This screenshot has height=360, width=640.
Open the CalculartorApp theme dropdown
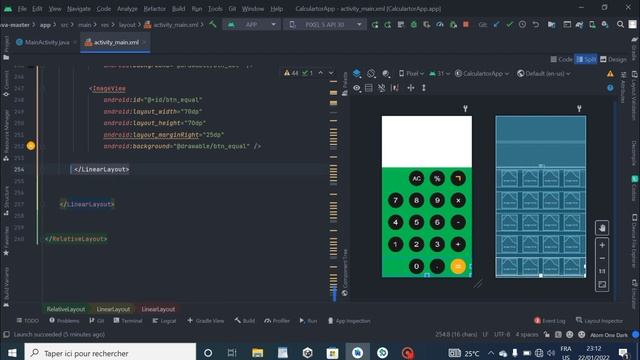[482, 73]
